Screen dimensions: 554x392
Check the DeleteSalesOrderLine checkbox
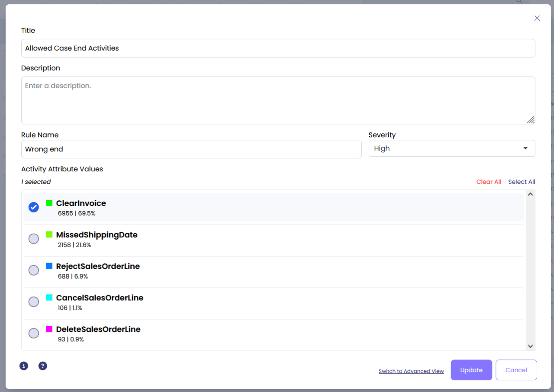[34, 334]
